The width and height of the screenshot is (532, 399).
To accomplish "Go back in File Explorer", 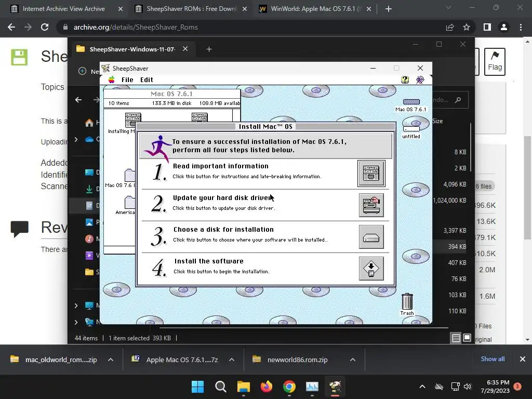I will point(78,100).
